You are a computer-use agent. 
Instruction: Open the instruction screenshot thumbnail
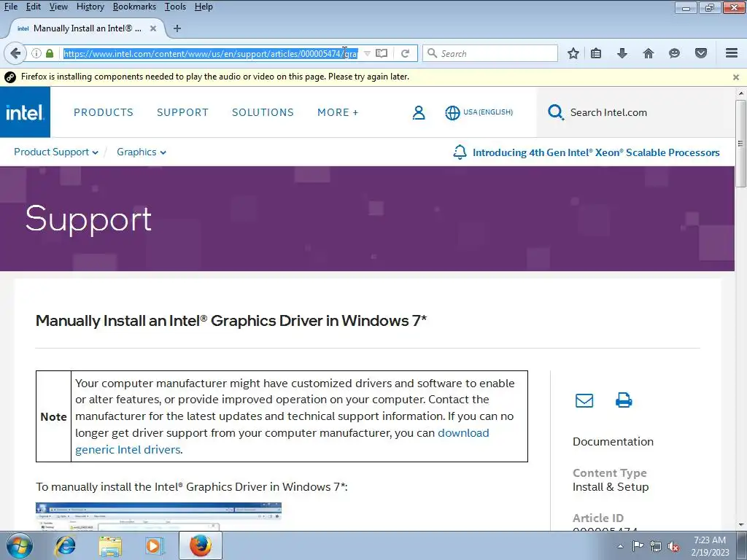pyautogui.click(x=158, y=517)
